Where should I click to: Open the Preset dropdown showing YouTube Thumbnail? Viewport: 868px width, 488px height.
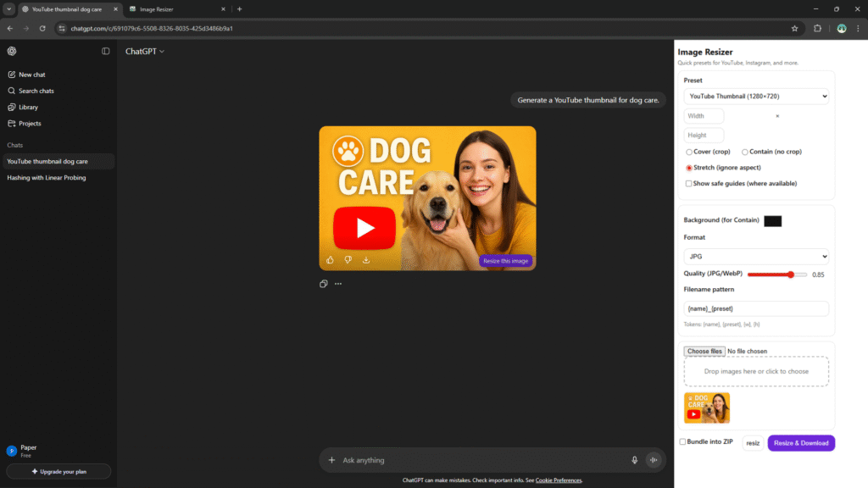[x=755, y=96]
